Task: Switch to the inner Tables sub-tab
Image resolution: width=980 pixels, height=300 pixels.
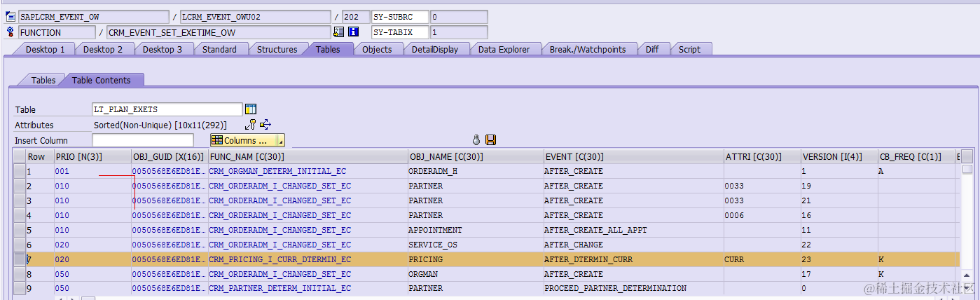Action: pyautogui.click(x=43, y=81)
